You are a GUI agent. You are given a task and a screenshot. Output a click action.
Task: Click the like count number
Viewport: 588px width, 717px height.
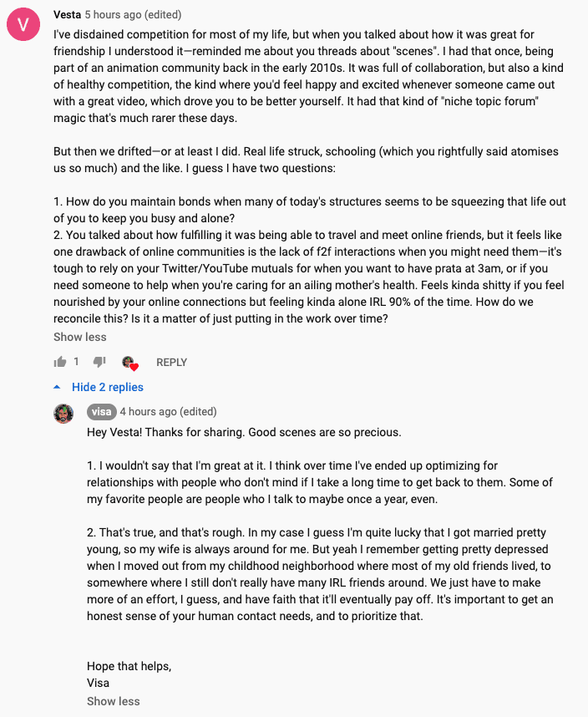77,362
